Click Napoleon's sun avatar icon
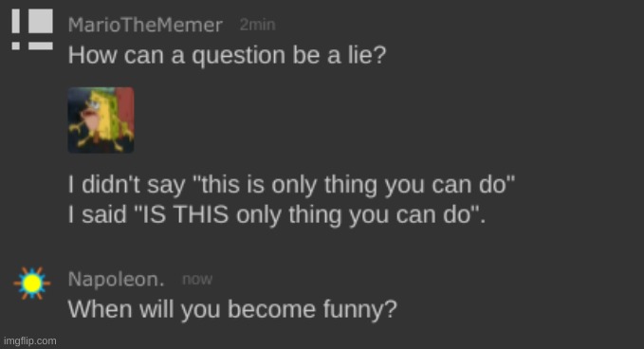The image size is (644, 349). click(x=32, y=284)
